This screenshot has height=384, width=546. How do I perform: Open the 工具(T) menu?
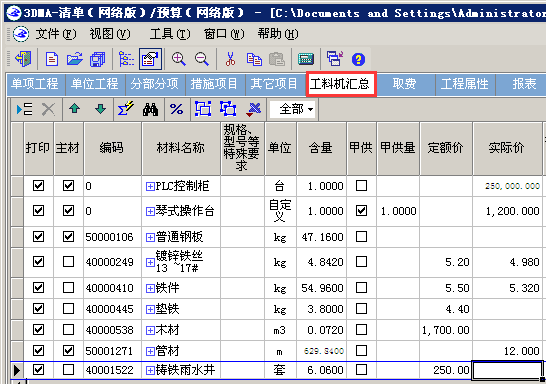pos(170,34)
